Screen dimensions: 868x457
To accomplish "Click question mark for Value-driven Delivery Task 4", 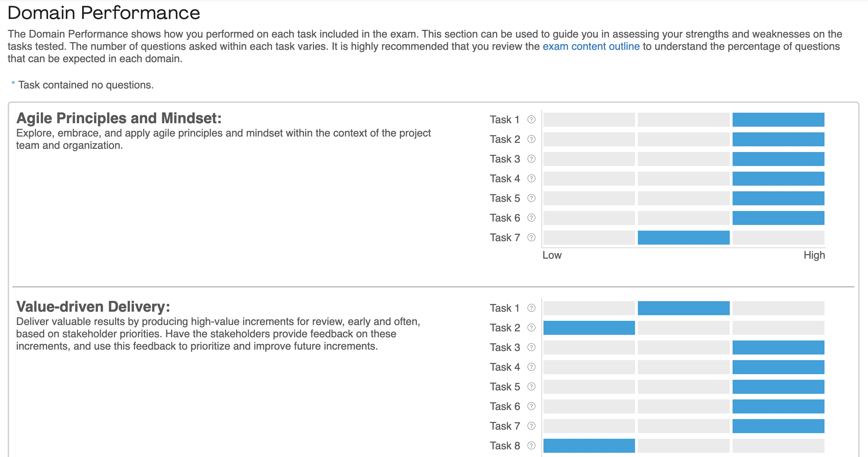I will [x=532, y=367].
